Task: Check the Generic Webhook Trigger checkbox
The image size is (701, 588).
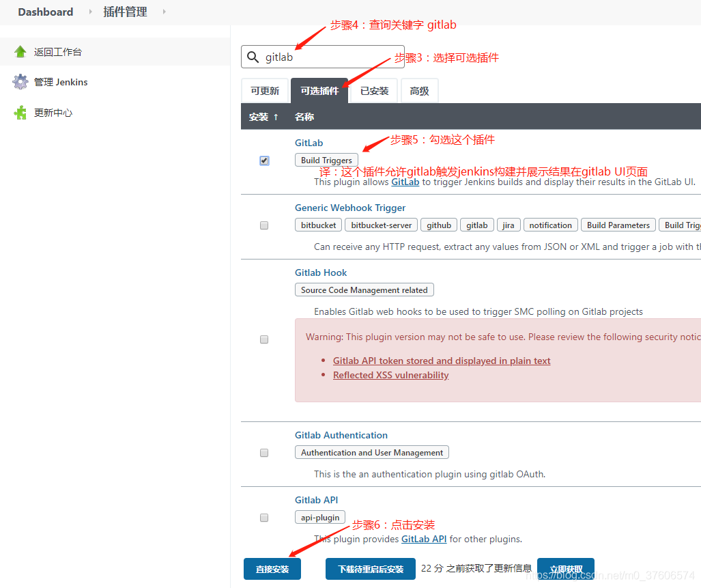Action: (x=264, y=225)
